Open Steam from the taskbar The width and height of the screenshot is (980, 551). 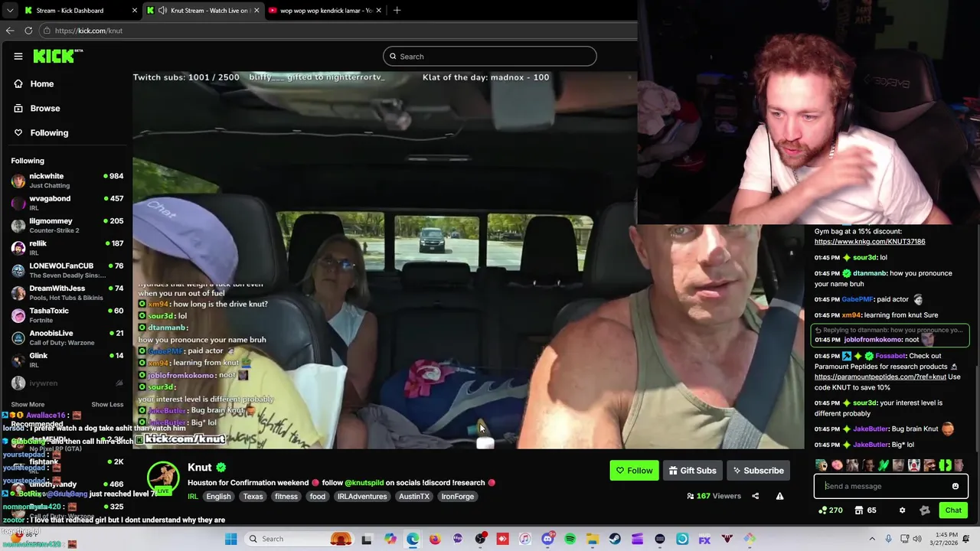(x=615, y=540)
